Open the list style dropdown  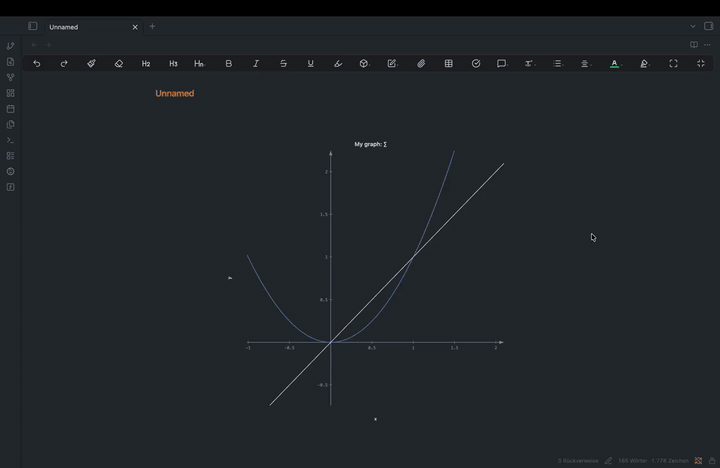click(x=557, y=64)
